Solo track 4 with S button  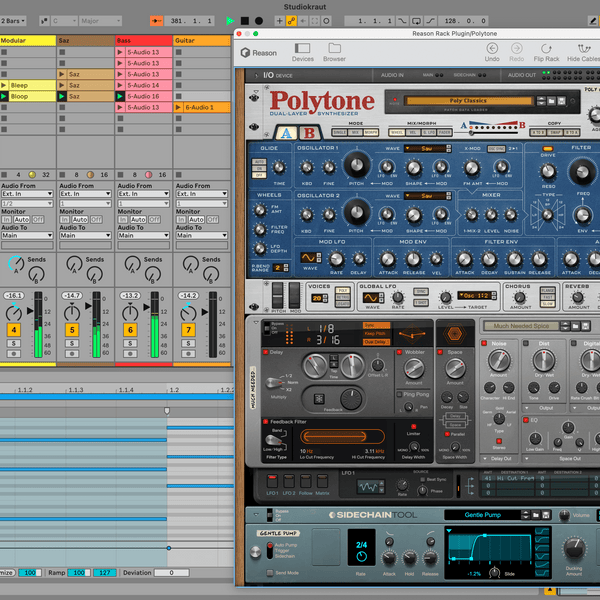(x=14, y=343)
